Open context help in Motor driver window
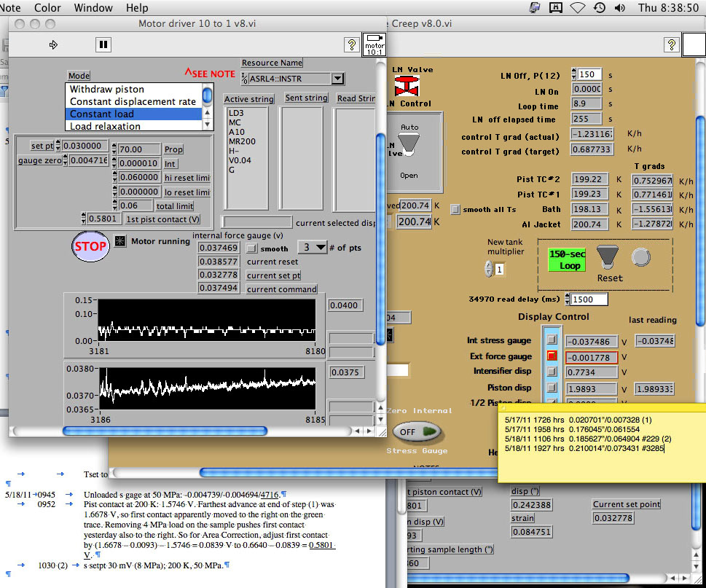The width and height of the screenshot is (706, 588). pyautogui.click(x=350, y=45)
